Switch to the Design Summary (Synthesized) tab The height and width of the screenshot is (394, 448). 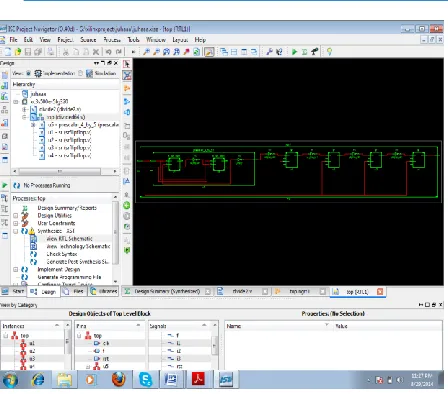[x=167, y=291]
